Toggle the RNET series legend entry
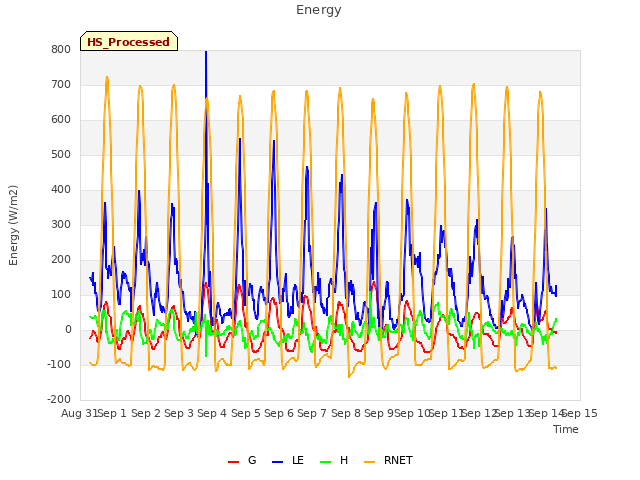 [x=389, y=460]
